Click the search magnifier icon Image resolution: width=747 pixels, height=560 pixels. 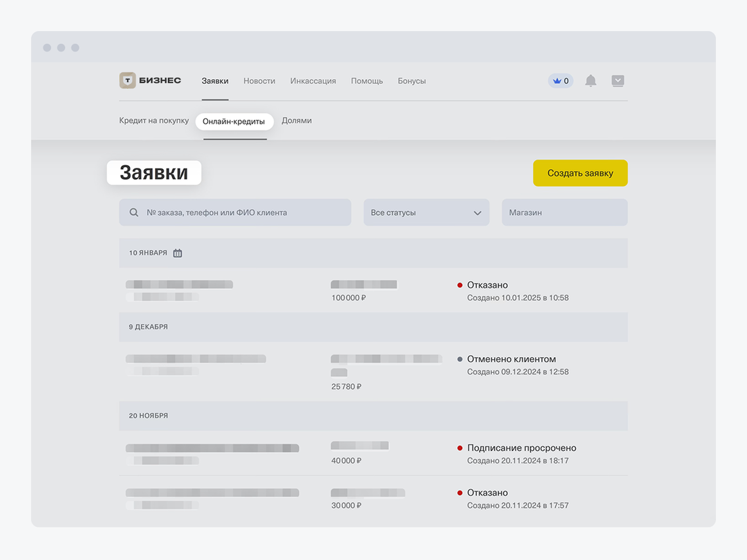click(x=134, y=212)
